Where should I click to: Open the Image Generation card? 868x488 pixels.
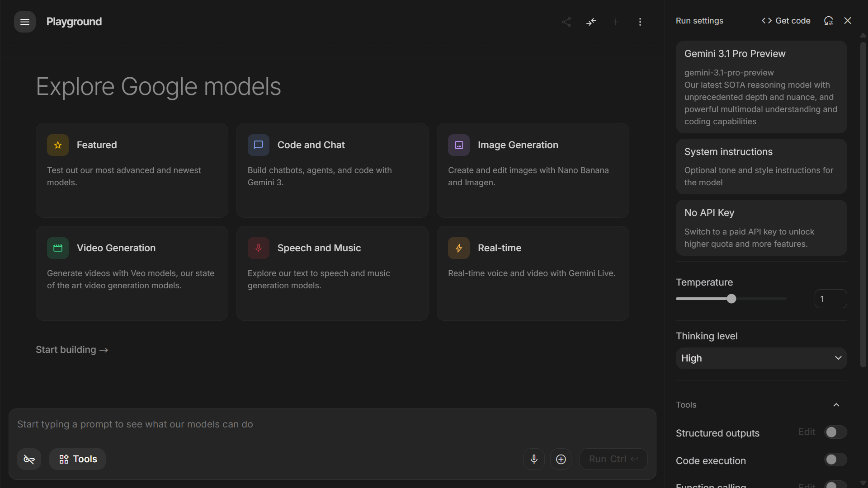click(533, 170)
